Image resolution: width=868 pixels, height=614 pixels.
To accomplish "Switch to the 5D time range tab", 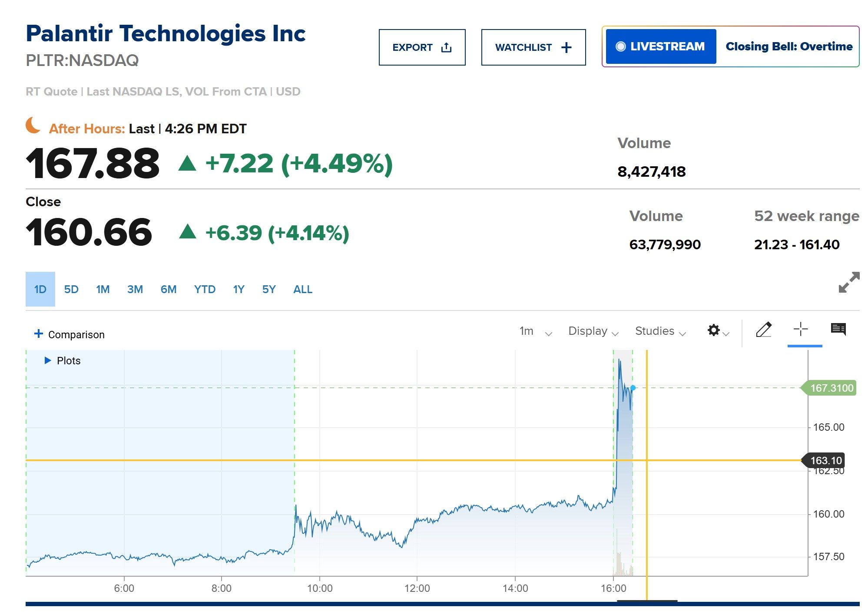I will (x=71, y=290).
